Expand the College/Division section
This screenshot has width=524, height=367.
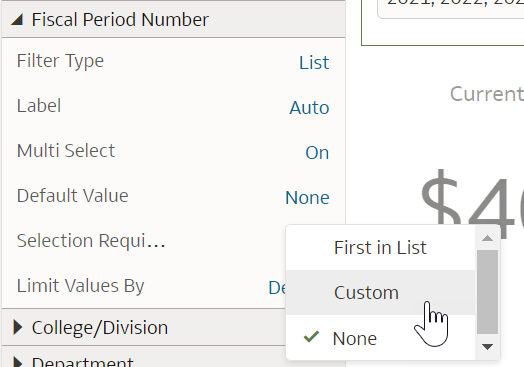pyautogui.click(x=17, y=328)
